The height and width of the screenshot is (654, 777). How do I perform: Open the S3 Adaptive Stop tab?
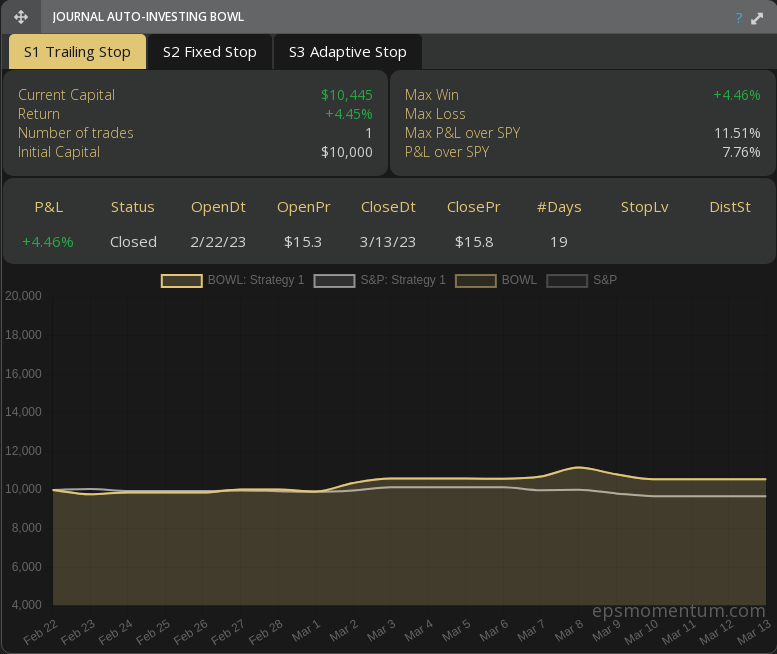[347, 52]
